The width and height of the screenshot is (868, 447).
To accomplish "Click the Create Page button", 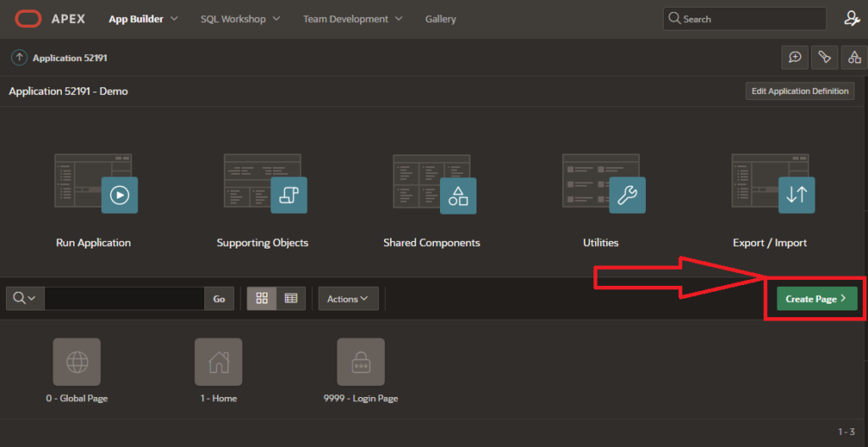I will [816, 299].
